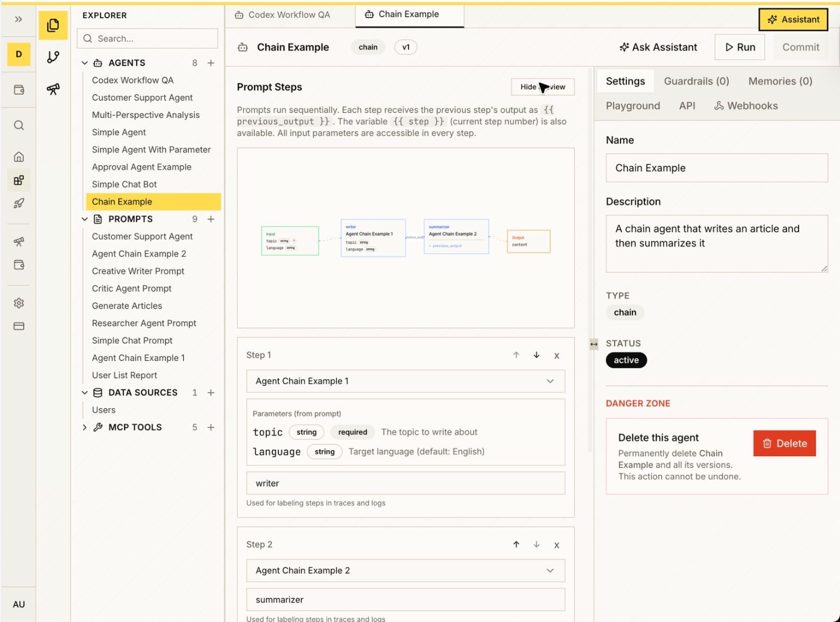The image size is (840, 622).
Task: Open Simple Chat Bot agent
Action: point(124,184)
